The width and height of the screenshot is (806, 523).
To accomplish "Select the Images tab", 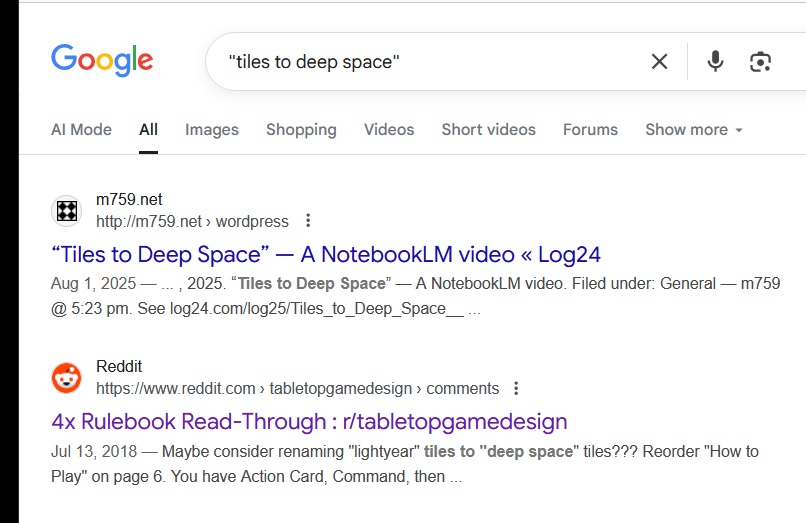I will [212, 130].
